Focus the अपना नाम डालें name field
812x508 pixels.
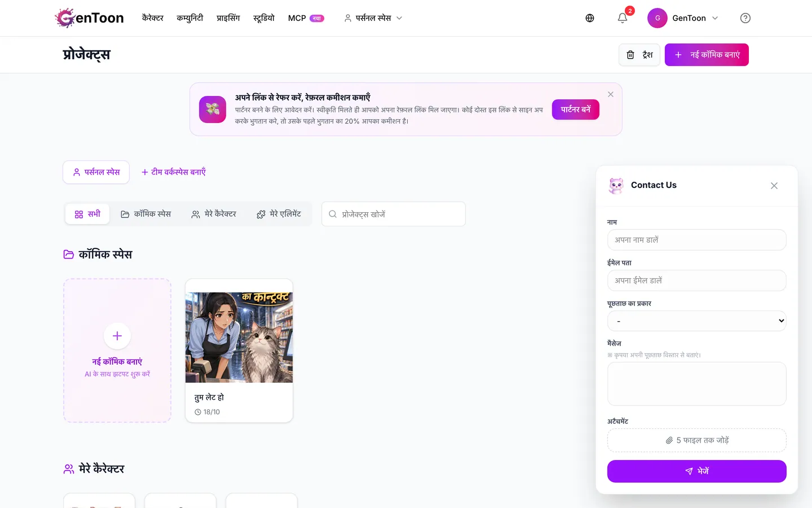pyautogui.click(x=697, y=240)
